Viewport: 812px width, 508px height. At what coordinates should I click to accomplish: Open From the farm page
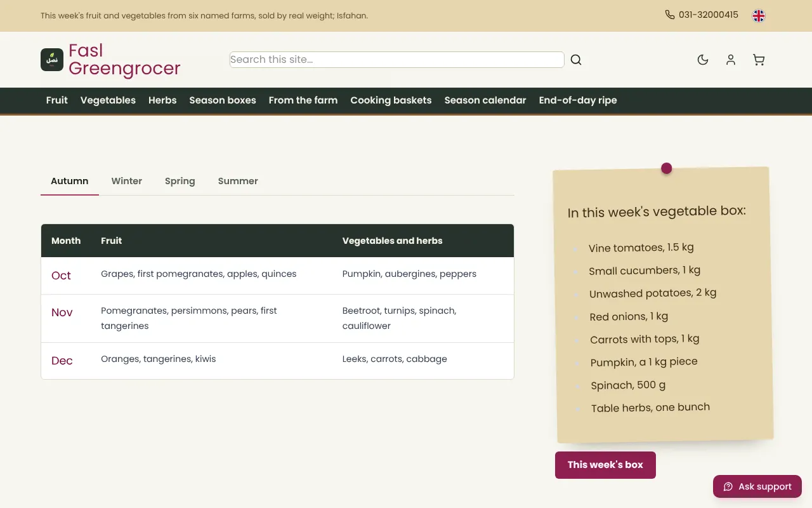303,100
